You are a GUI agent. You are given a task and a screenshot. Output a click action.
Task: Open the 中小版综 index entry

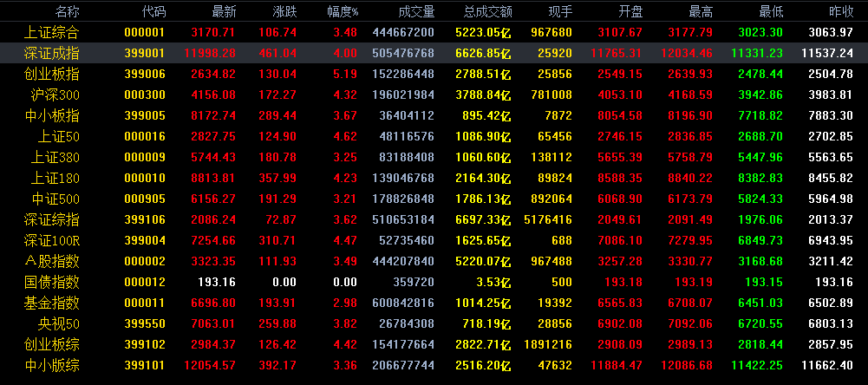click(x=51, y=366)
